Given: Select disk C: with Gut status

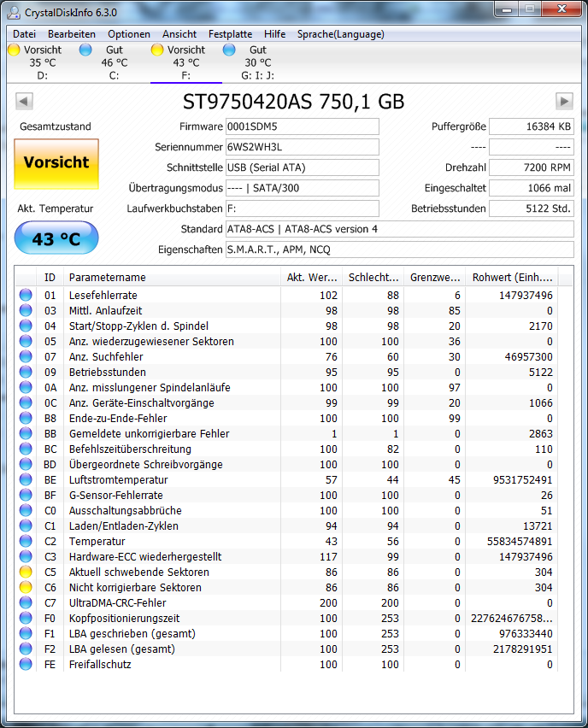Looking at the screenshot, I should [x=114, y=62].
